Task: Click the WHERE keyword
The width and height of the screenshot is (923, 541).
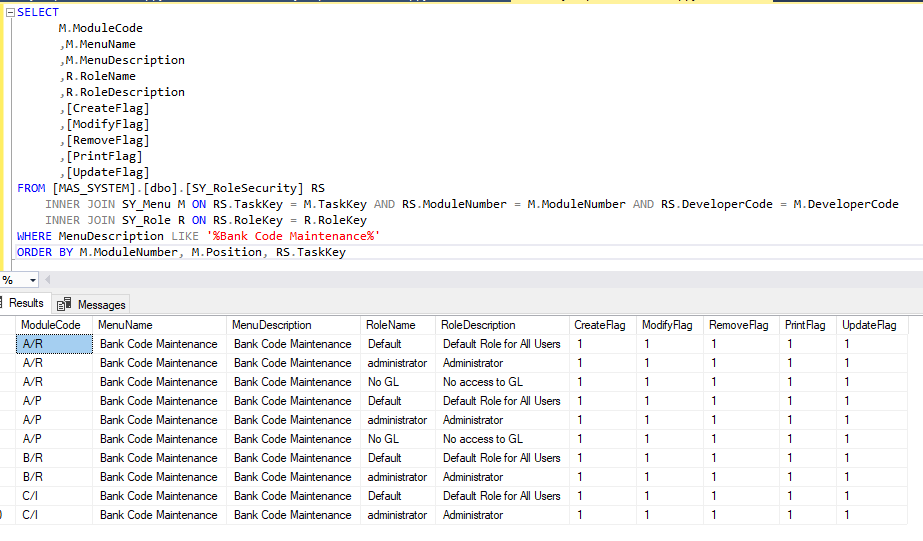Action: pos(34,236)
